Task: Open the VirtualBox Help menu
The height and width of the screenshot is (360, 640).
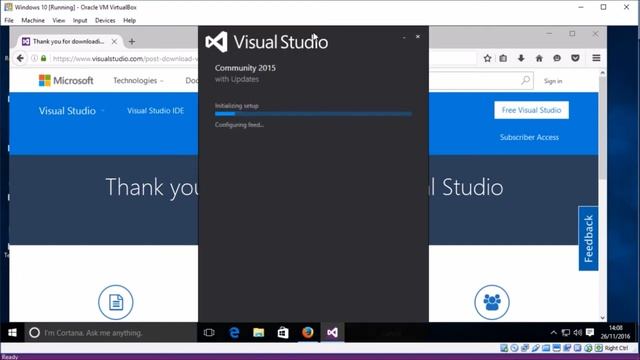Action: coord(129,20)
